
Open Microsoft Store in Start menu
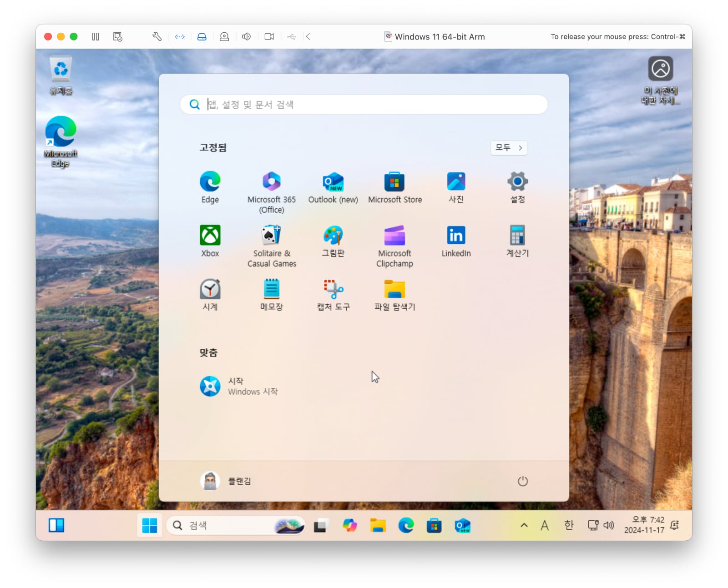[x=394, y=187]
